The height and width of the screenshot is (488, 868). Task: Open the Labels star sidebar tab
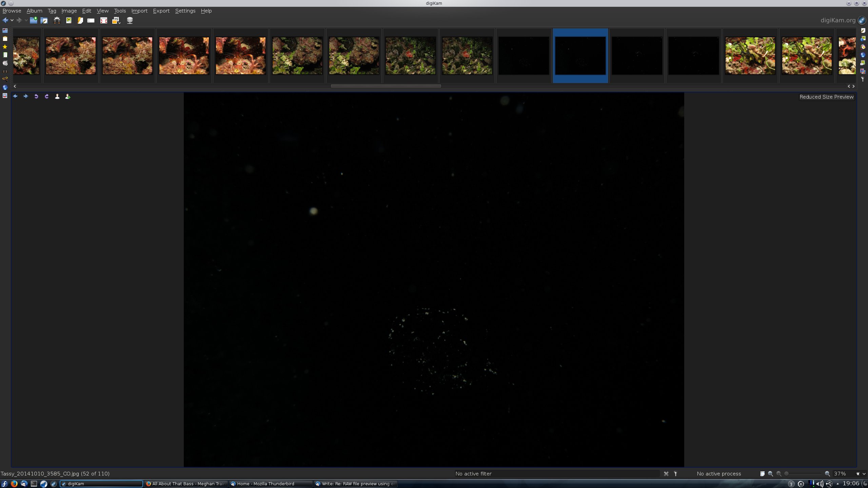5,47
